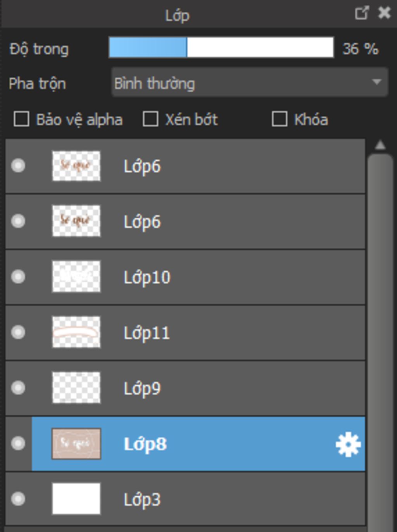
Task: Hide the Lớp3 layer
Action: click(18, 499)
